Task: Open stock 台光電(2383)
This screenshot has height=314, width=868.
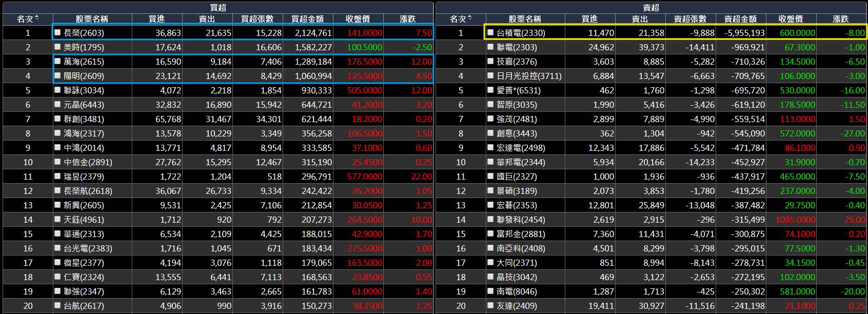Action: [x=88, y=248]
